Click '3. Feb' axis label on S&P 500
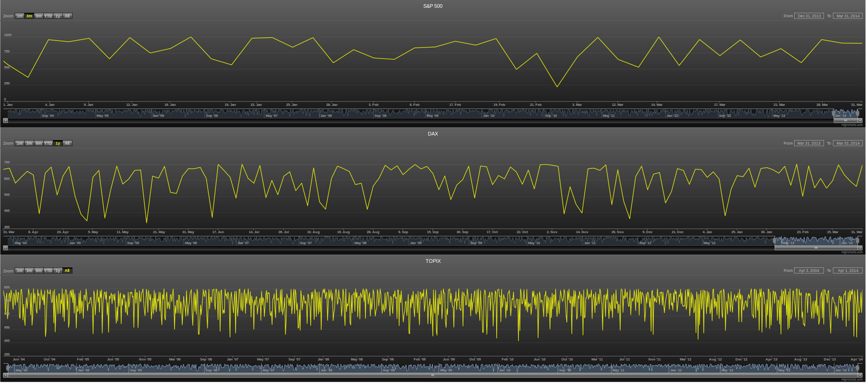This screenshot has width=868, height=386. tap(373, 104)
